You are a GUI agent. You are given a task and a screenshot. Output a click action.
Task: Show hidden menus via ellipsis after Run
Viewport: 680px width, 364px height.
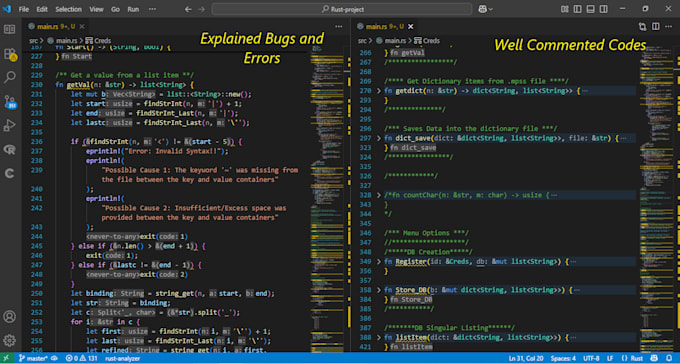point(152,9)
